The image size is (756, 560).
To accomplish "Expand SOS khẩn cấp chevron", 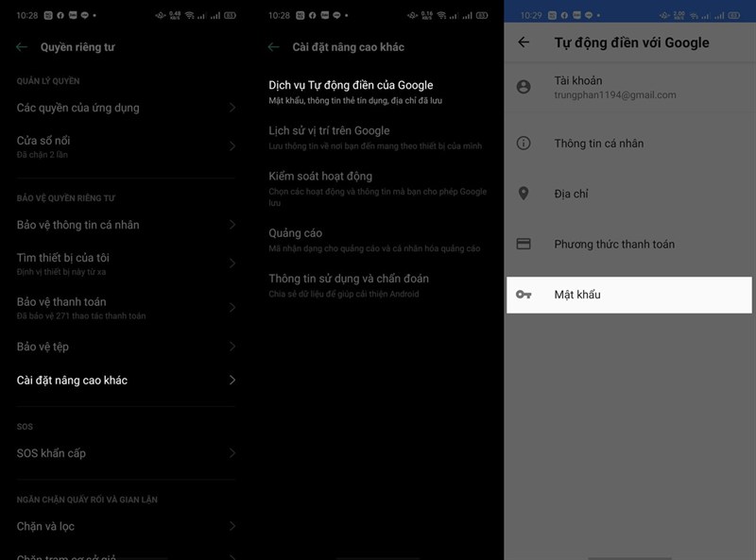I will 232,453.
